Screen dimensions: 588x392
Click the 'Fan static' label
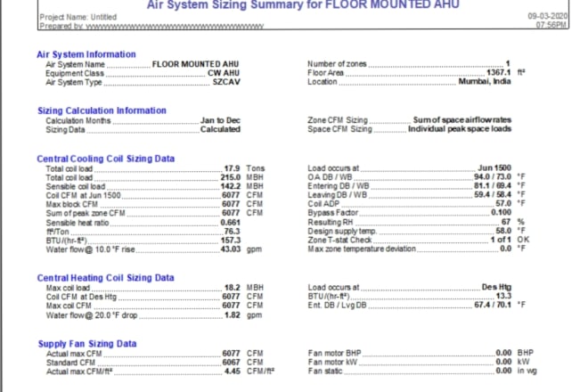coord(325,371)
